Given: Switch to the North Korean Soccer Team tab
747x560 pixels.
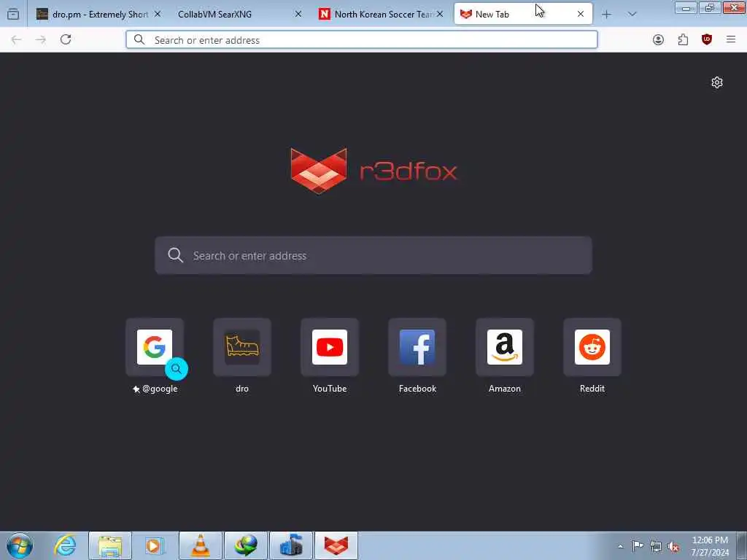Looking at the screenshot, I should click(x=379, y=14).
